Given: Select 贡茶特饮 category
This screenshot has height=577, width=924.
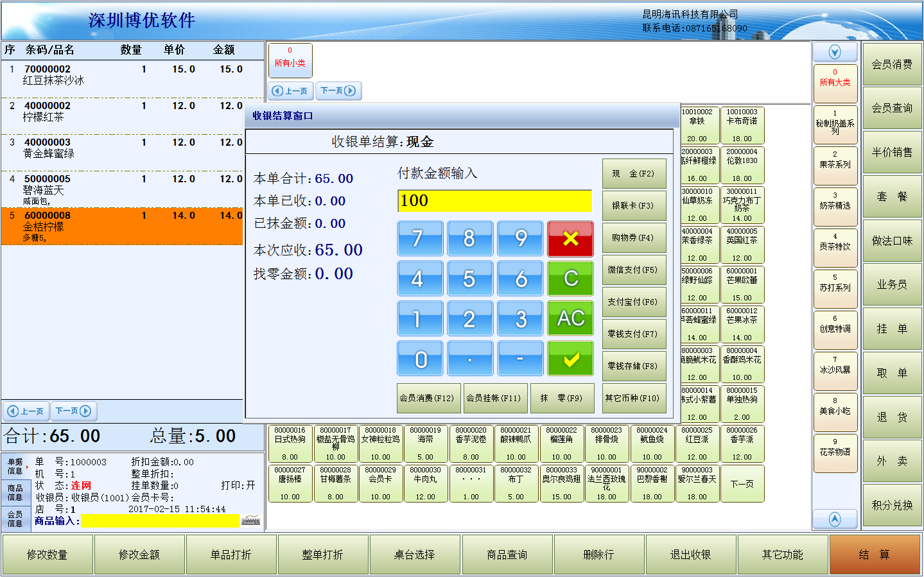Looking at the screenshot, I should [835, 248].
